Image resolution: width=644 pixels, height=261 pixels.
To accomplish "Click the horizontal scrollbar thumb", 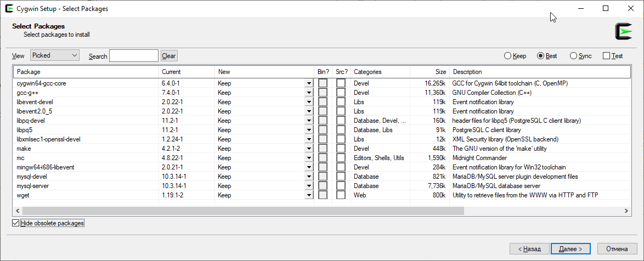I will [242, 211].
